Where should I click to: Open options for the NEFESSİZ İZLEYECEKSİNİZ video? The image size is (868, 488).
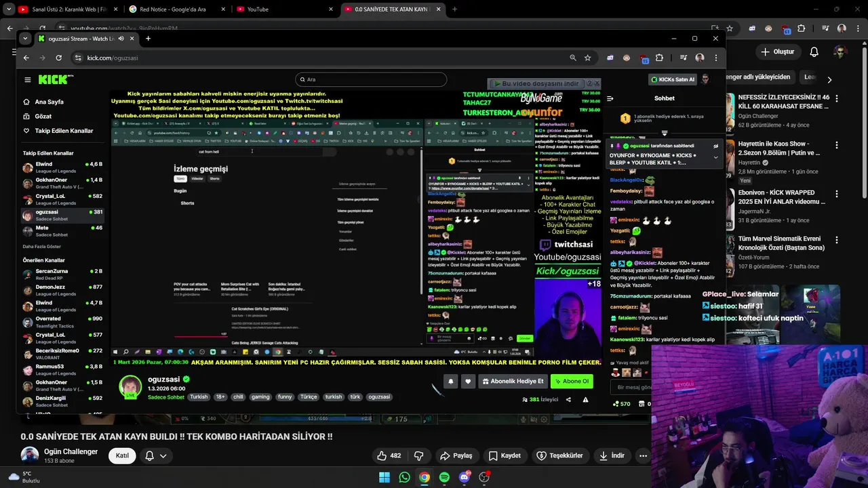(836, 99)
